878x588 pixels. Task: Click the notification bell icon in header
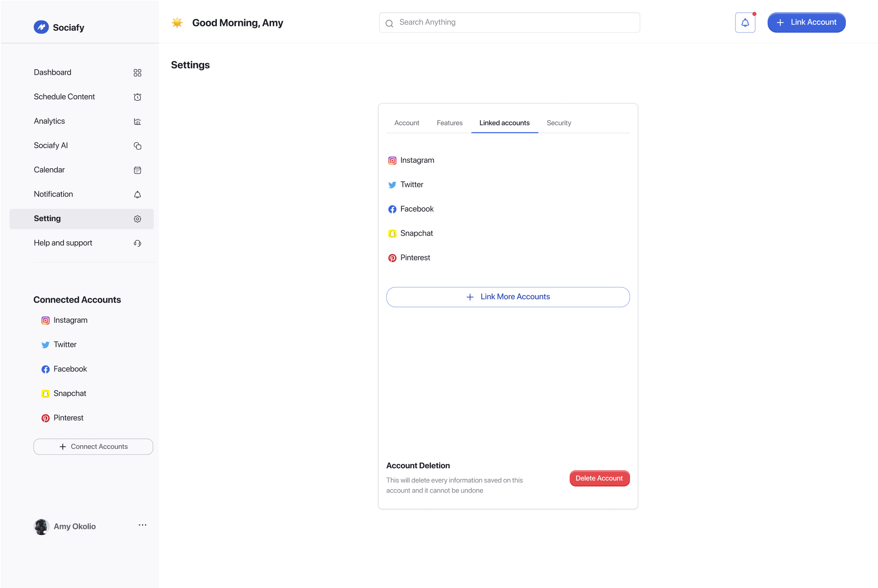coord(745,23)
